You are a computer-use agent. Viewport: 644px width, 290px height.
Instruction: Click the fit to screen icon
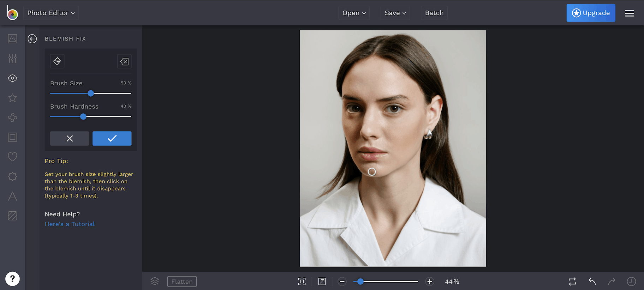[x=302, y=282]
